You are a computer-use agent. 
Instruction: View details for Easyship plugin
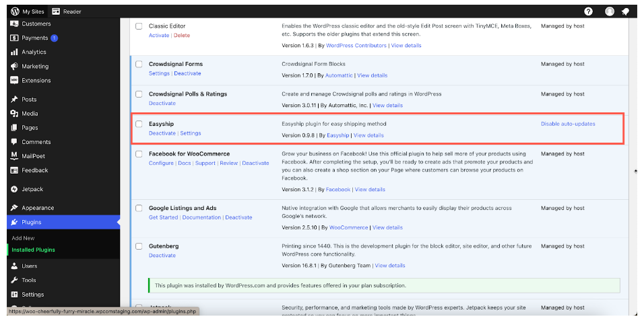(369, 135)
